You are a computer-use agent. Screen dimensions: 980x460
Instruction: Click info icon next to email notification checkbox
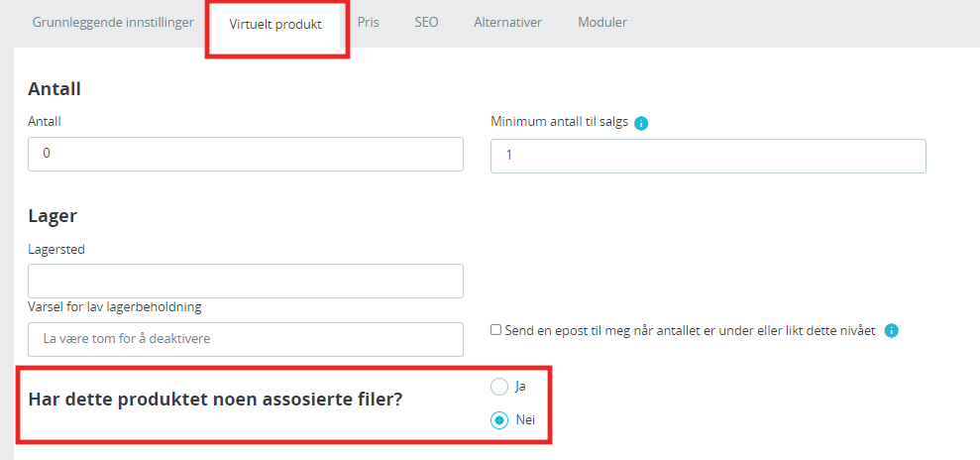click(891, 331)
